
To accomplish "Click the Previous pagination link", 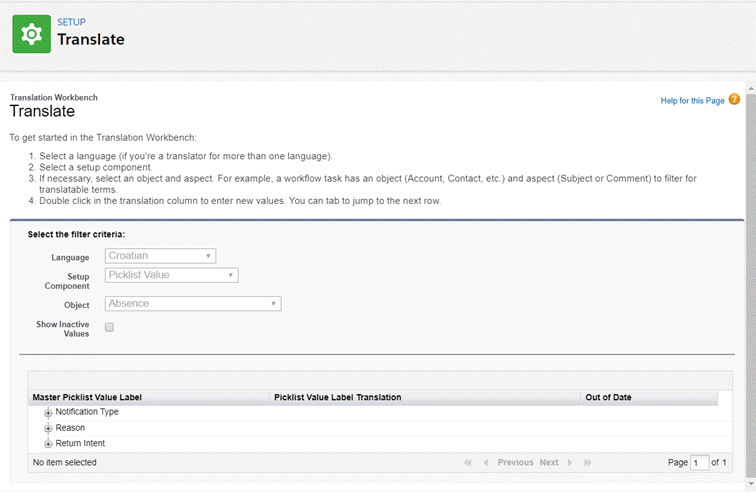I will click(515, 463).
